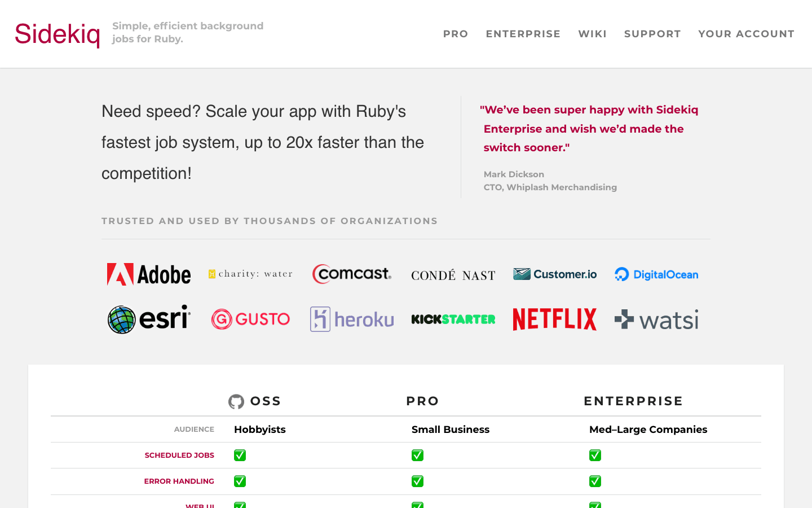This screenshot has height=508, width=812.
Task: Open the Heroku logo link
Action: 352,319
